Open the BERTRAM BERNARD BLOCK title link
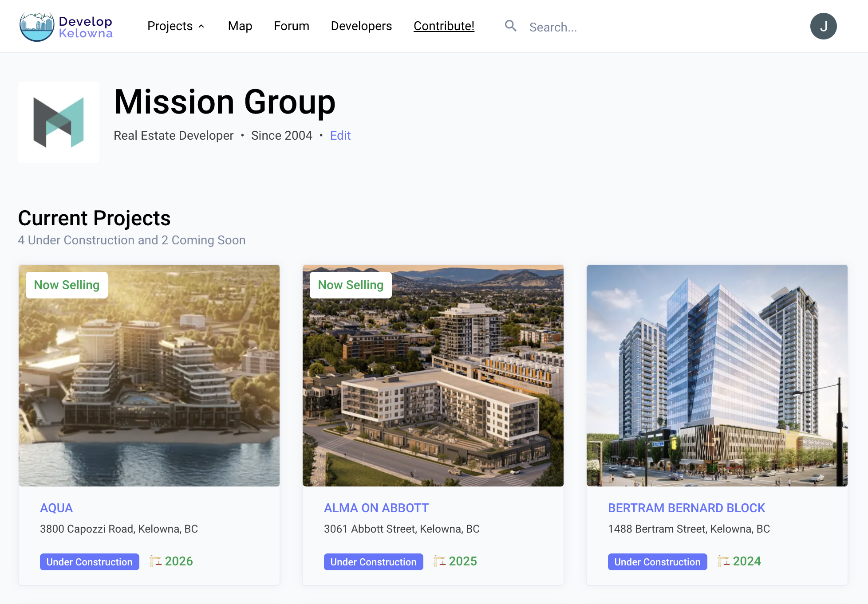Viewport: 868px width, 604px height. (x=687, y=508)
